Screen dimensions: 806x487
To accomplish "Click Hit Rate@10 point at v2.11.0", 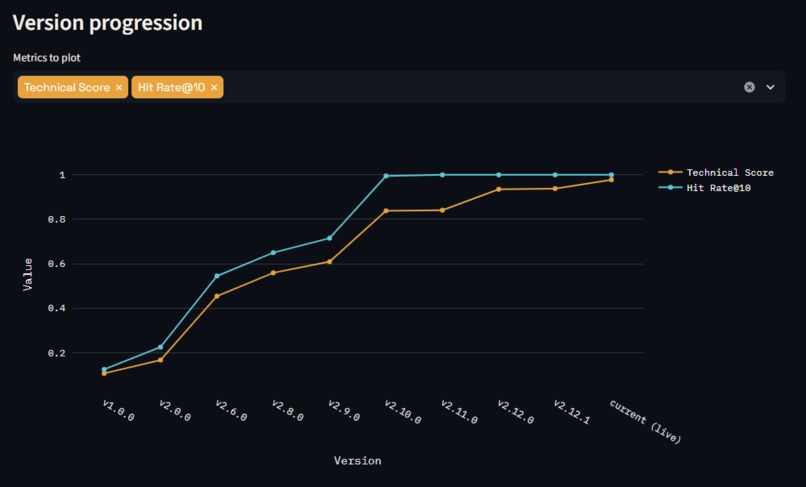I will 442,175.
